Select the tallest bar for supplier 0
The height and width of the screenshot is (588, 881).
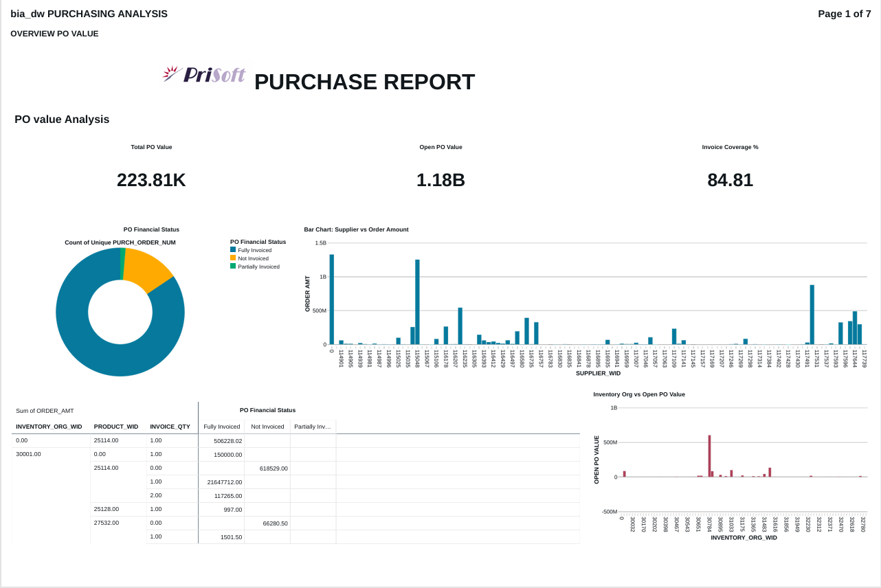[331, 299]
